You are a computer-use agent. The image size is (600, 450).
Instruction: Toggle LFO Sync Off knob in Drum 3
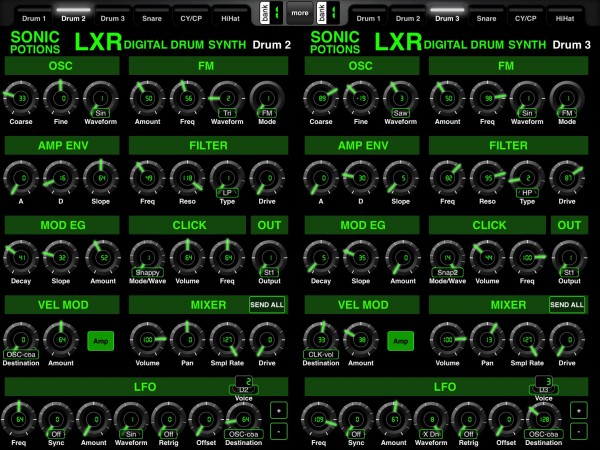point(356,420)
